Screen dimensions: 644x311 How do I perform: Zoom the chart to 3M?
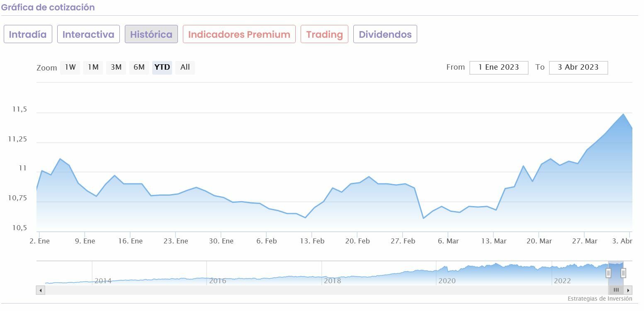click(x=116, y=67)
